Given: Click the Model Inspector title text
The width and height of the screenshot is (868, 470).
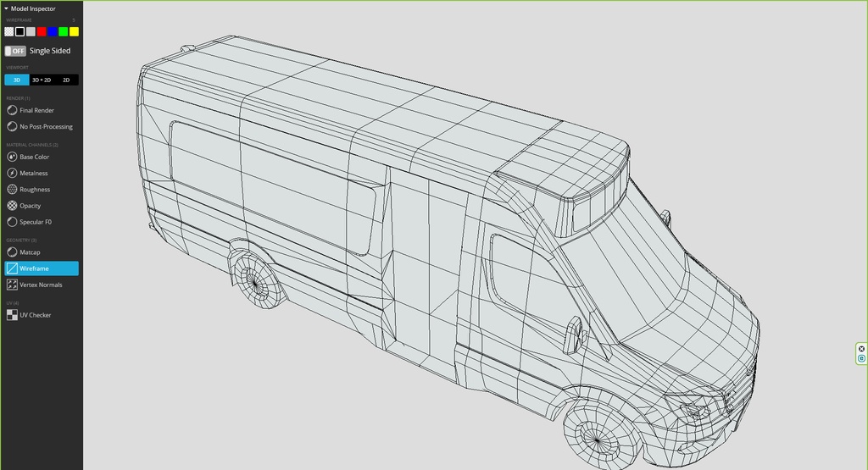Looking at the screenshot, I should coord(33,8).
